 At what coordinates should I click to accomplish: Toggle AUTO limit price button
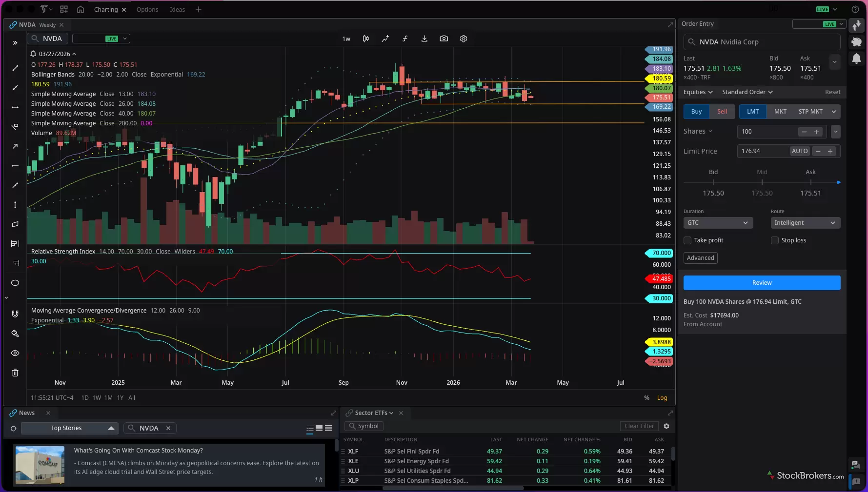[800, 151]
